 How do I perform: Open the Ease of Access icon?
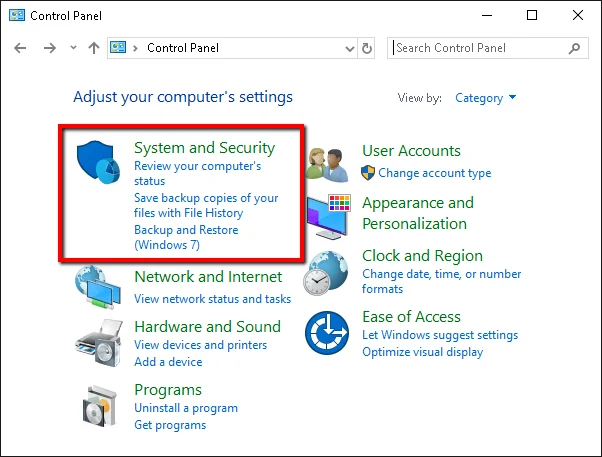pyautogui.click(x=327, y=333)
